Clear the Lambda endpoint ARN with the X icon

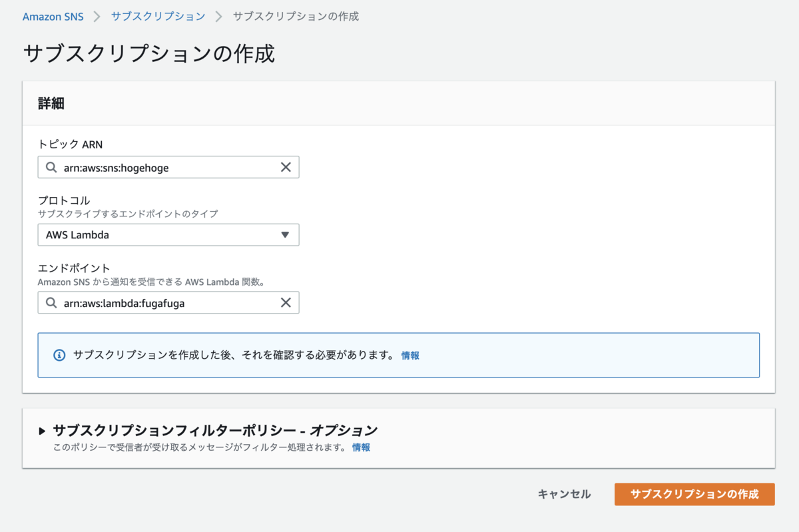[286, 302]
